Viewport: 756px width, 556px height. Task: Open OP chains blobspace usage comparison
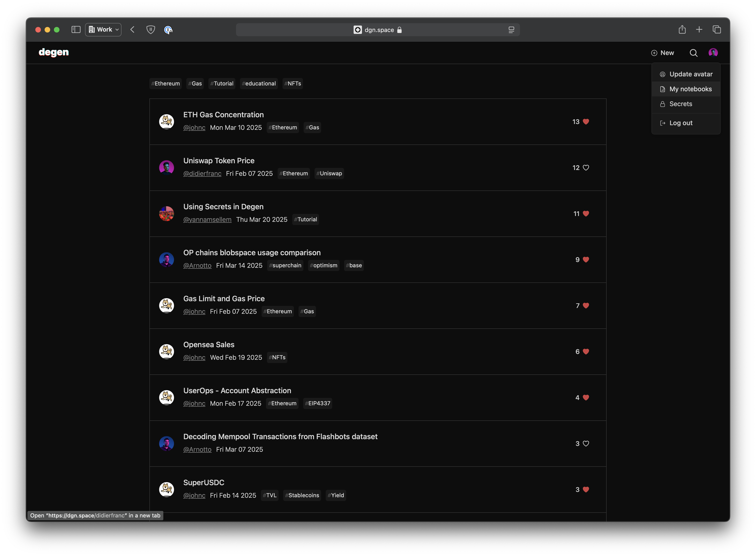click(x=252, y=252)
